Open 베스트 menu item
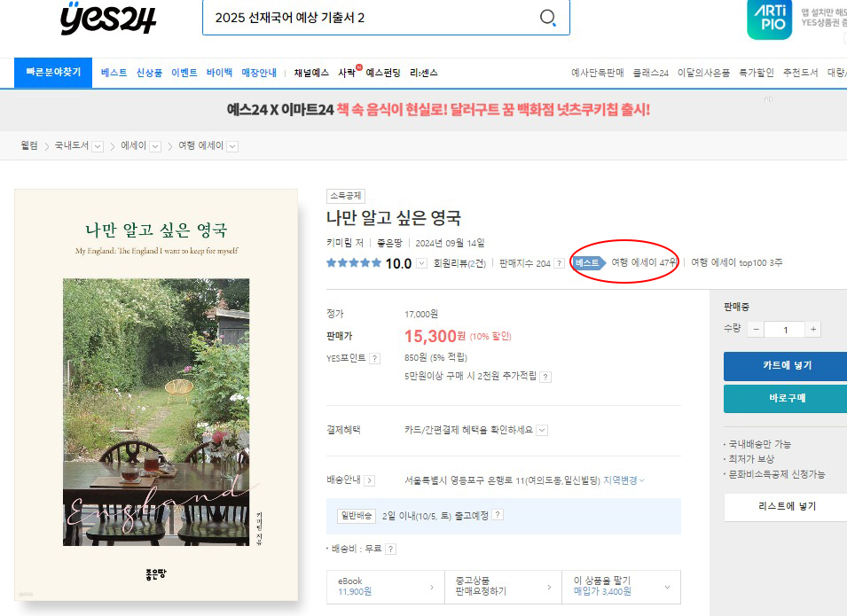 (114, 73)
